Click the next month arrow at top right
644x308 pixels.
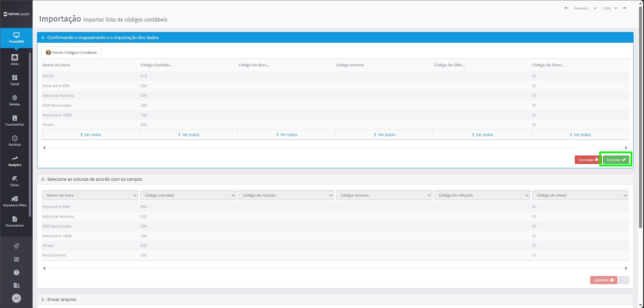[x=625, y=8]
